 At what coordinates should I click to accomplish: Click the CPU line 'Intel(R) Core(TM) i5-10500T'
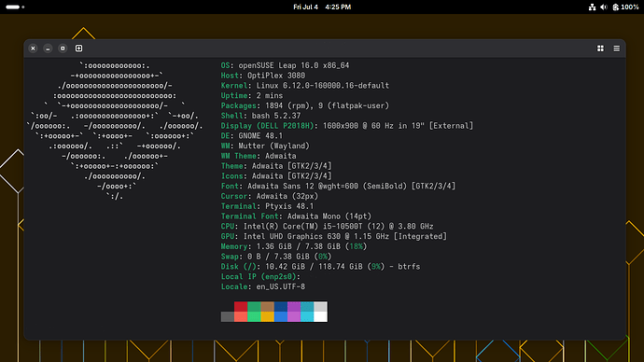click(302, 227)
